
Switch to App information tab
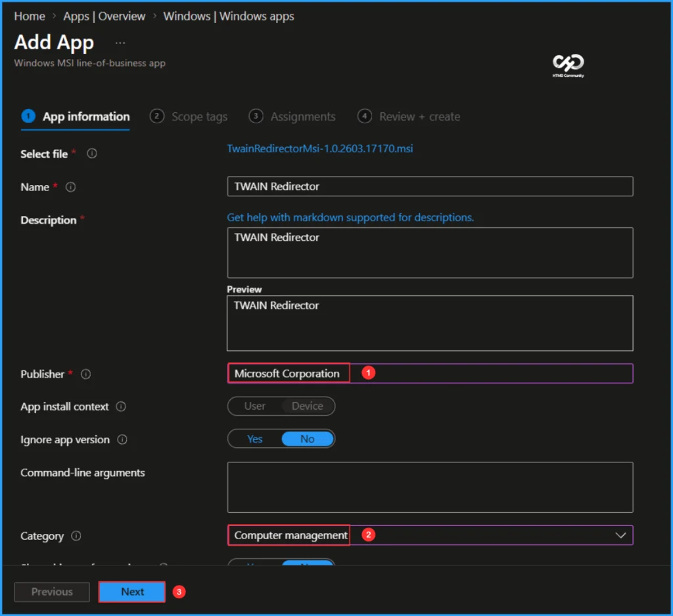pyautogui.click(x=76, y=117)
